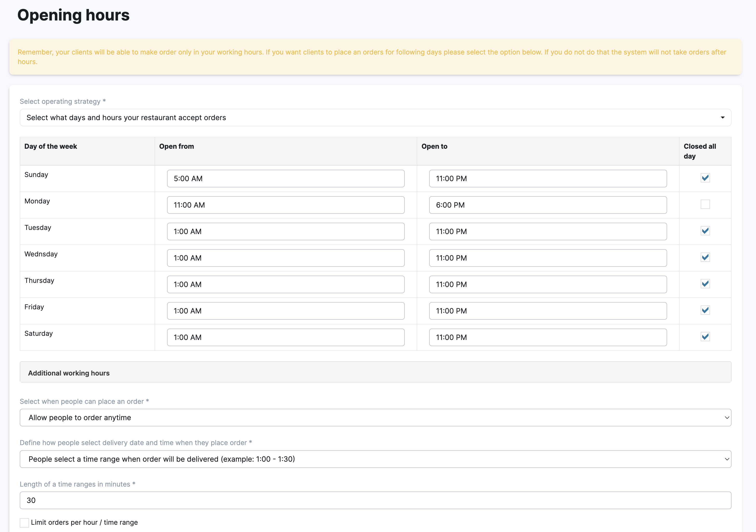The image size is (756, 532).
Task: Uncheck Friday's Closed all day checkbox
Action: point(705,310)
